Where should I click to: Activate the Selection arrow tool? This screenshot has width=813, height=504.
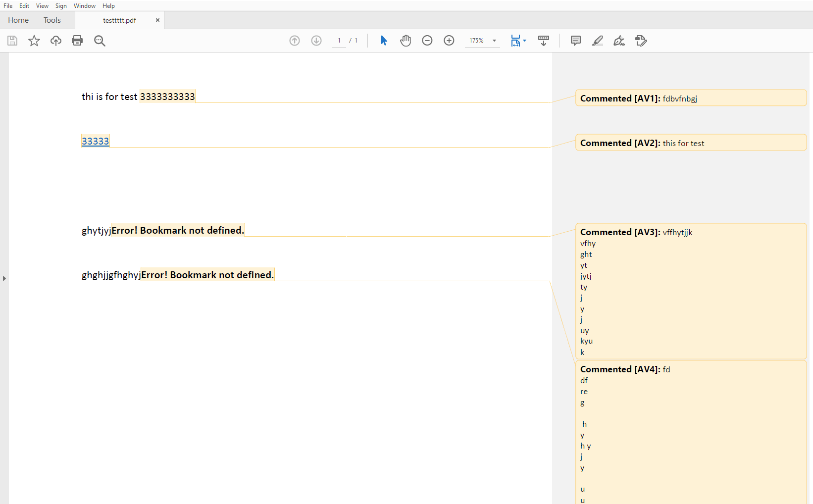(x=384, y=41)
